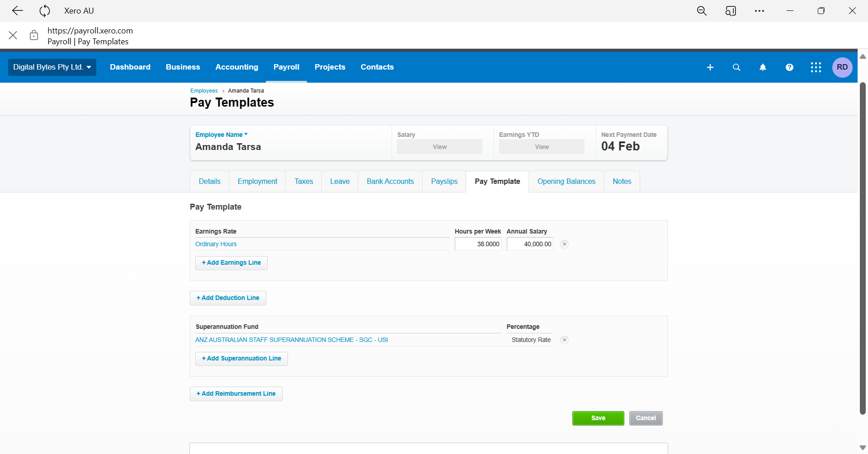Open Xero search magnifier
This screenshot has width=868, height=454.
point(736,67)
